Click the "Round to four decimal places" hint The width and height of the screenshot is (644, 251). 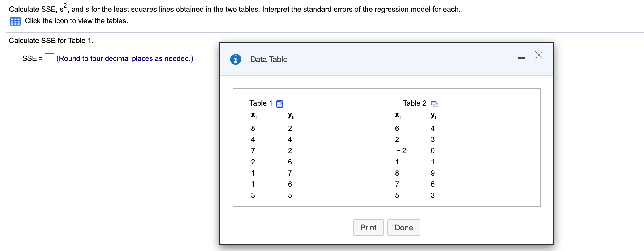[x=125, y=59]
